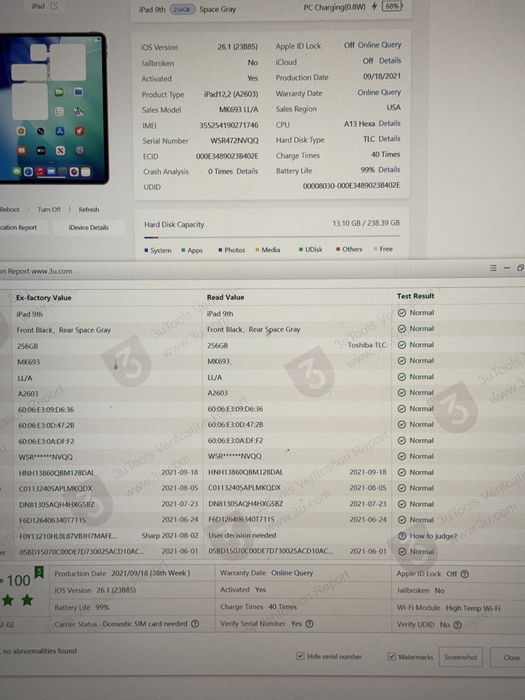Click the Apps legend color marker

point(183,250)
